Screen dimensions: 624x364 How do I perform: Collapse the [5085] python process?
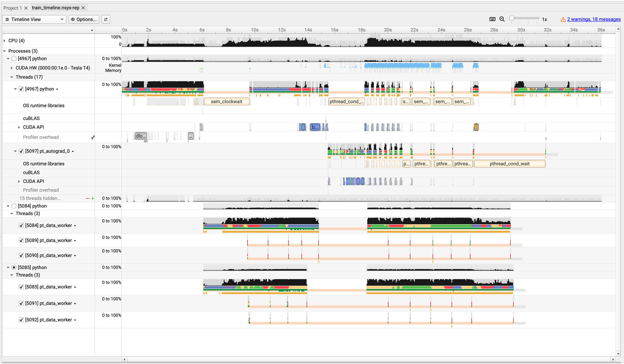pos(8,267)
